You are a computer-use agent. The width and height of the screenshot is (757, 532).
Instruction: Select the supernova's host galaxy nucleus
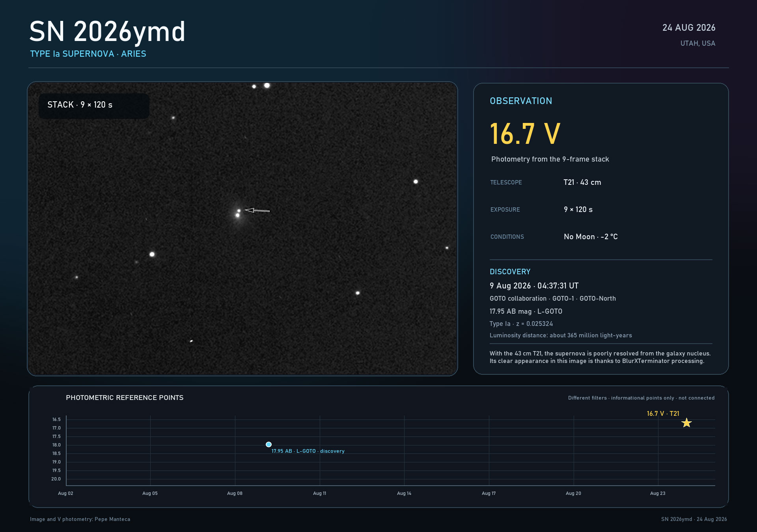237,216
